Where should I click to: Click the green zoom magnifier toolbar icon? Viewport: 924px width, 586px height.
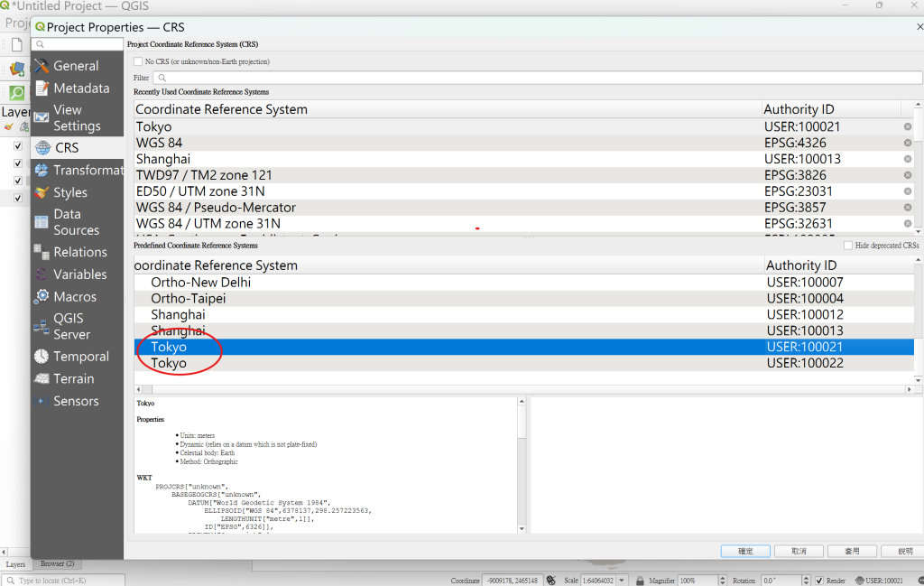click(x=17, y=93)
